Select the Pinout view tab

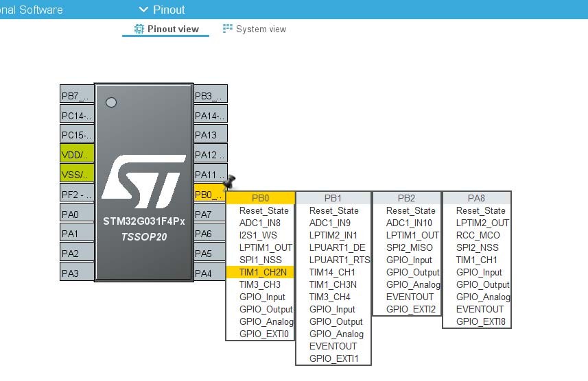(x=166, y=29)
